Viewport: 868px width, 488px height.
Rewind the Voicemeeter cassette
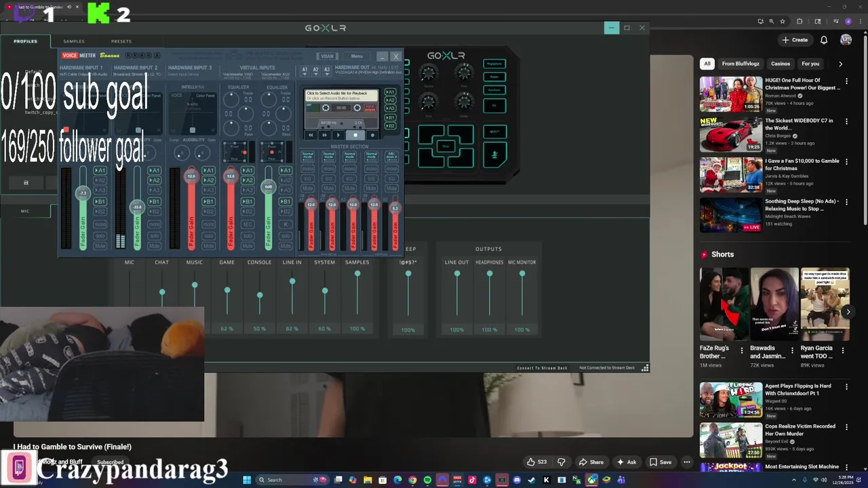[x=311, y=135]
